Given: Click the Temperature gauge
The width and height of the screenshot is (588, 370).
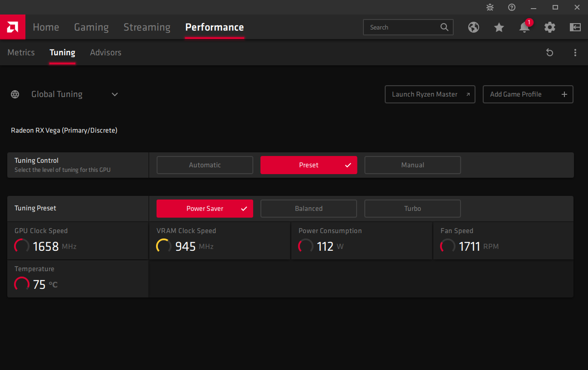Looking at the screenshot, I should point(22,284).
